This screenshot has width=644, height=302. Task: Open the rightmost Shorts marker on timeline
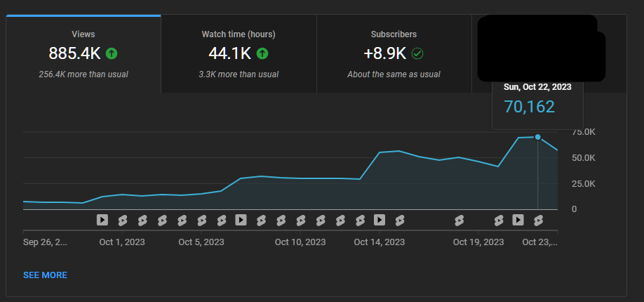coord(539,220)
